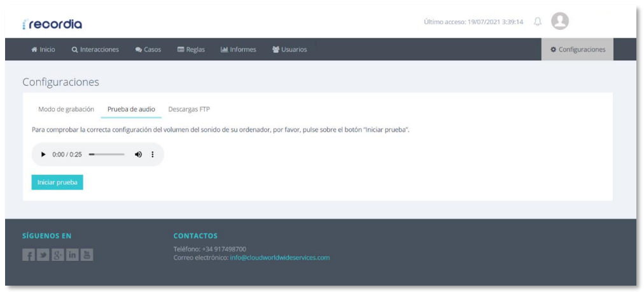The image size is (644, 292).
Task: Click the info@cloudworldwideservices.com email link
Action: coord(280,258)
